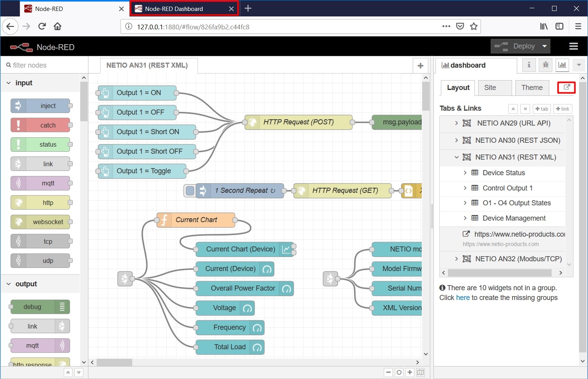This screenshot has height=379, width=588.
Task: Select the Voltage gauge node
Action: [x=225, y=308]
